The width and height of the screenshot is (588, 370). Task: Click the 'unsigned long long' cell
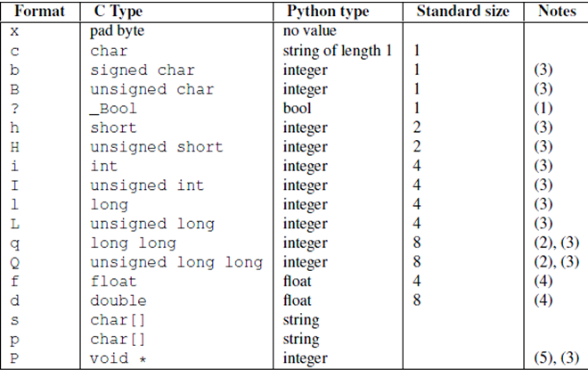point(176,262)
